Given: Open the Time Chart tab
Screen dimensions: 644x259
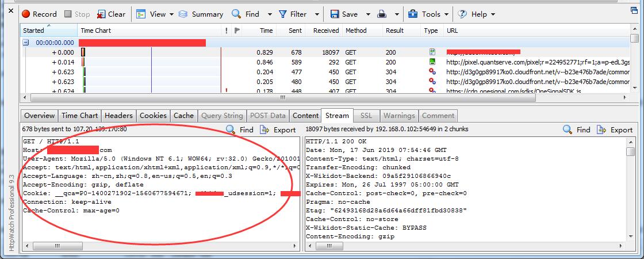Looking at the screenshot, I should [79, 116].
